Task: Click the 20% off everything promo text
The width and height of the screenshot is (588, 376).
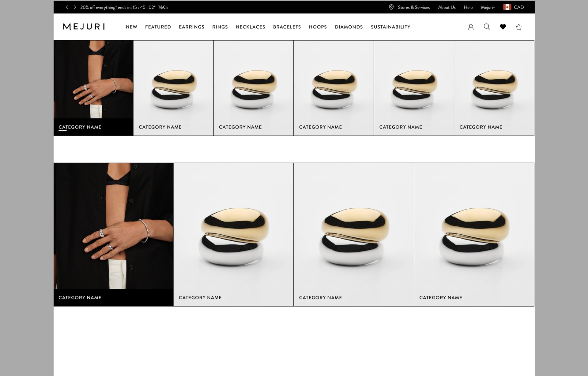Action: click(x=118, y=7)
